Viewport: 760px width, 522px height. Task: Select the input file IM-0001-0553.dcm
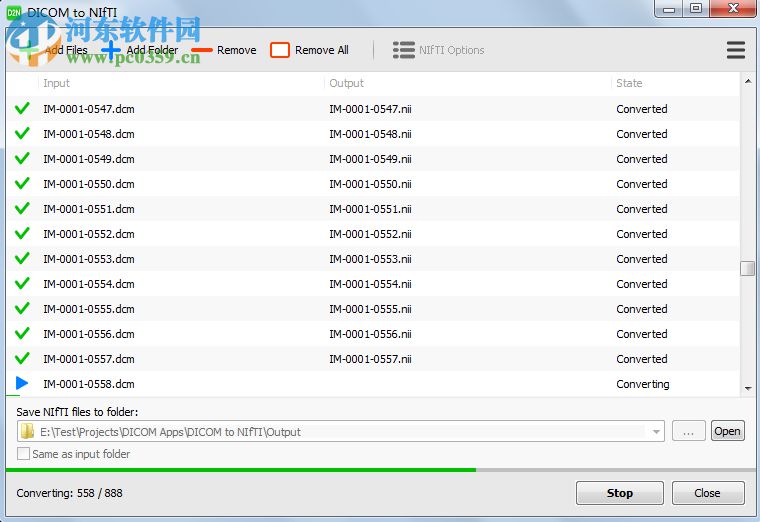pyautogui.click(x=89, y=259)
